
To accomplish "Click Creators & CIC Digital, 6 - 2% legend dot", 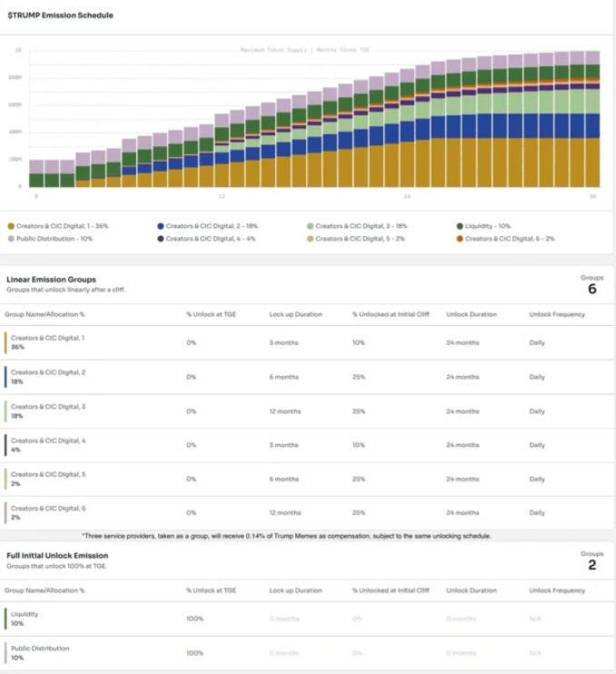I will click(460, 238).
